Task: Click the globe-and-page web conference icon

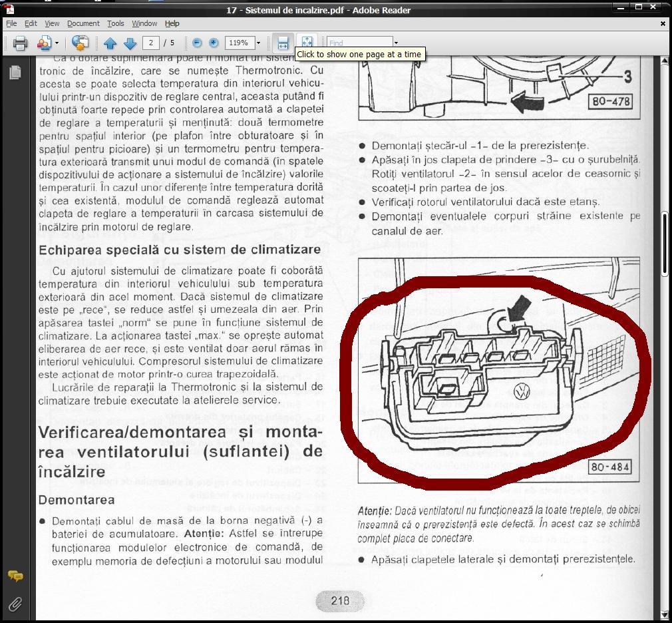Action: point(80,43)
